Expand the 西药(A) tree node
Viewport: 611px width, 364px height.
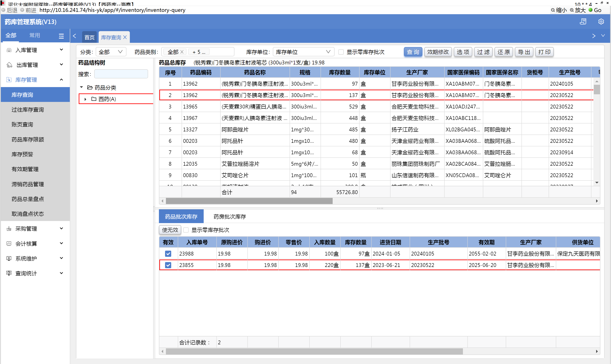[85, 99]
